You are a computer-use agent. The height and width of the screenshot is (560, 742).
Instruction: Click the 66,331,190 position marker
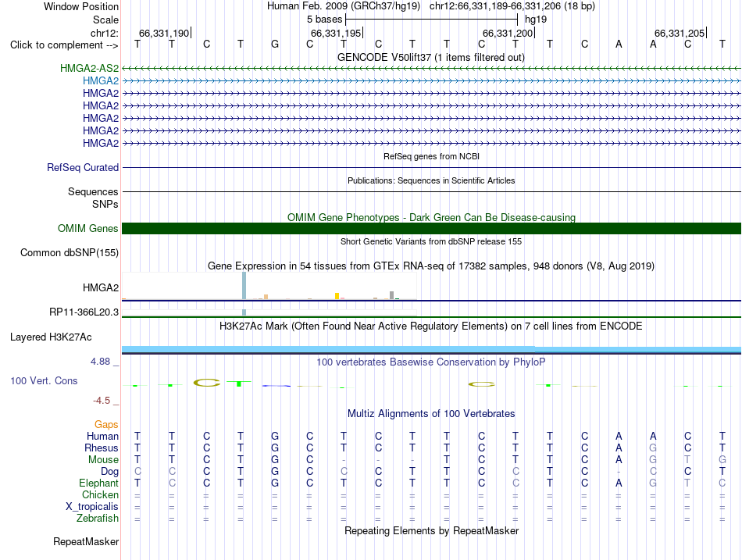click(x=164, y=33)
